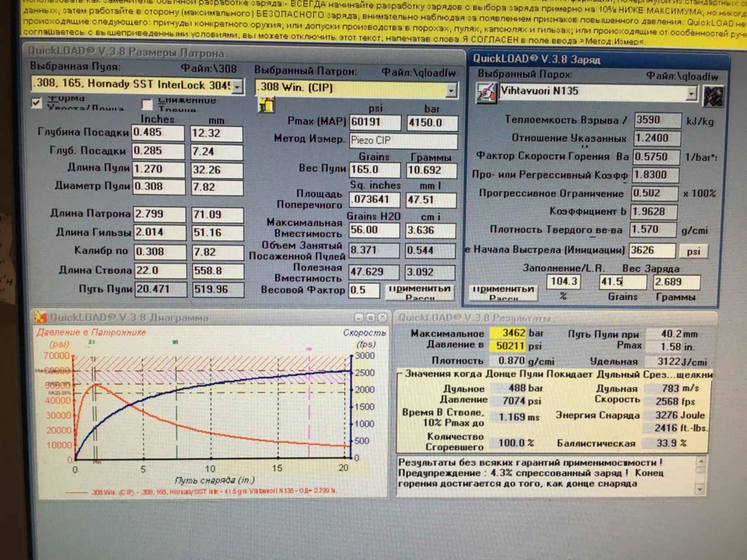The height and width of the screenshot is (560, 747).
Task: Click the Вес Пули grams field 10.692
Action: pos(431,171)
